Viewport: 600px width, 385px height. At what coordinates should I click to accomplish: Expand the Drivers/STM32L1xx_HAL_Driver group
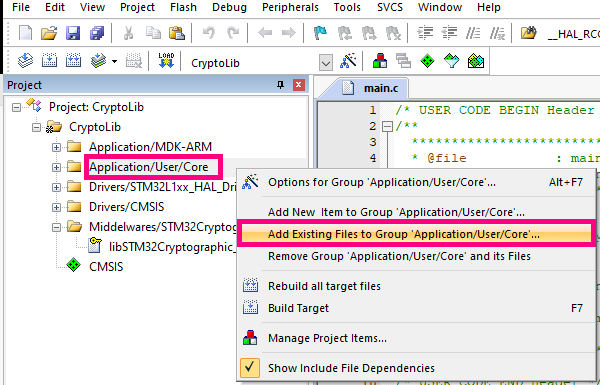(x=56, y=187)
